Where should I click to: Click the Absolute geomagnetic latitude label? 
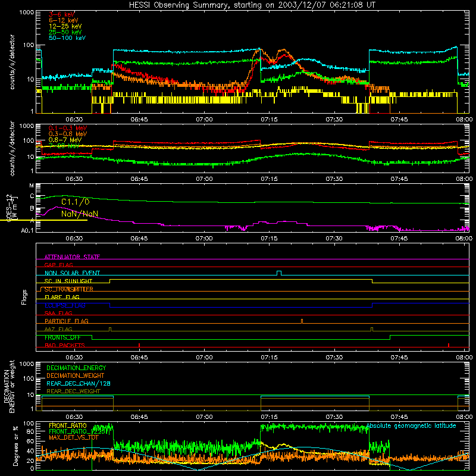(x=411, y=426)
